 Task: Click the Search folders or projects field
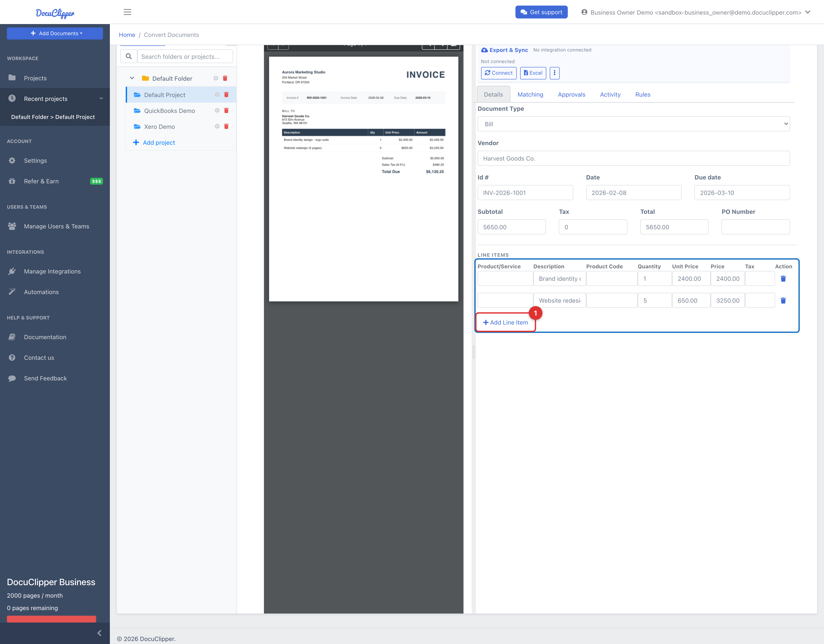[x=185, y=57]
